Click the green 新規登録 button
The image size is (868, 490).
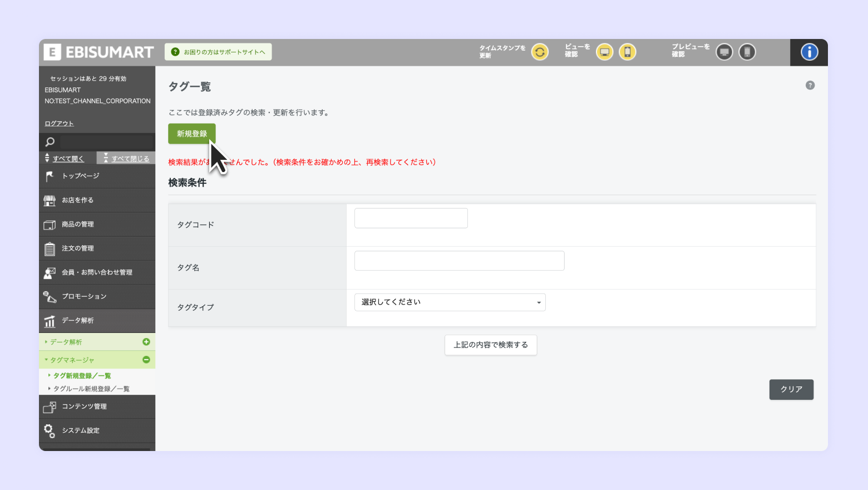pyautogui.click(x=192, y=134)
